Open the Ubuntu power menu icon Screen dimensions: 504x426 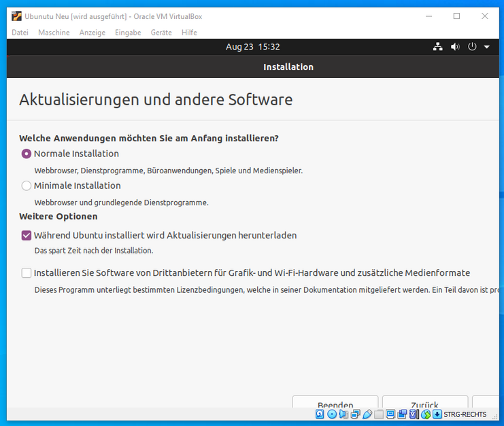(x=473, y=47)
